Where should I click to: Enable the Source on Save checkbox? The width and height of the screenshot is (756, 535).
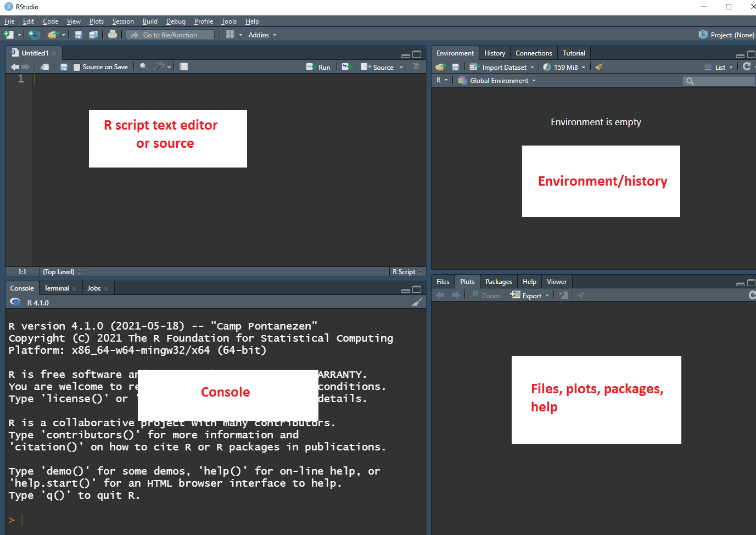(x=77, y=67)
